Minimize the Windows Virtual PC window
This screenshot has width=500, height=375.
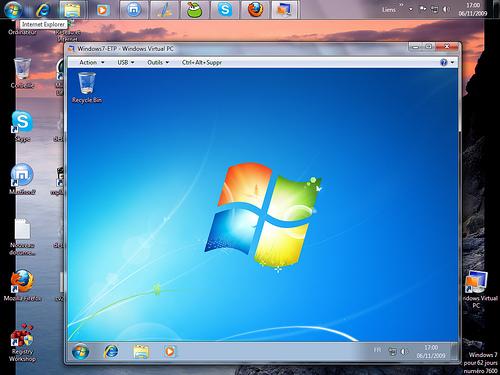click(x=415, y=47)
